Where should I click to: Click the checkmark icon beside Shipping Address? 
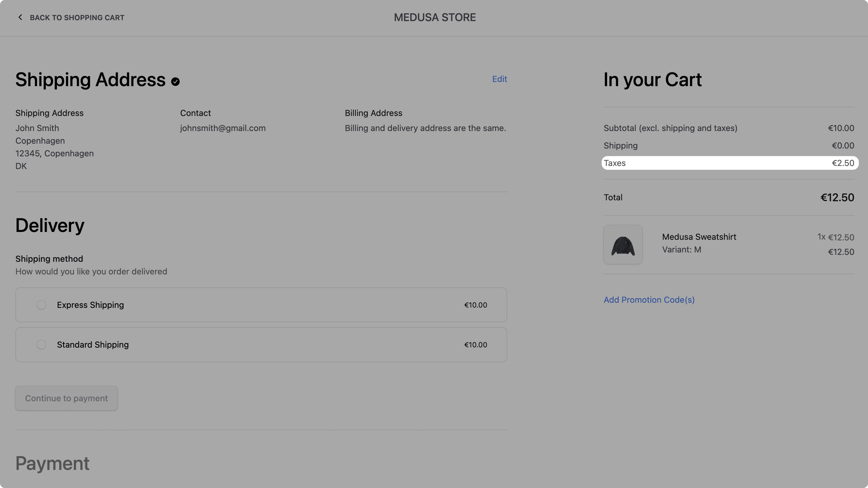175,81
